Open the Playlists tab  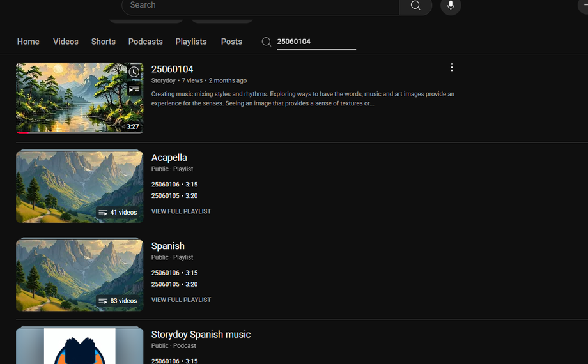point(191,42)
